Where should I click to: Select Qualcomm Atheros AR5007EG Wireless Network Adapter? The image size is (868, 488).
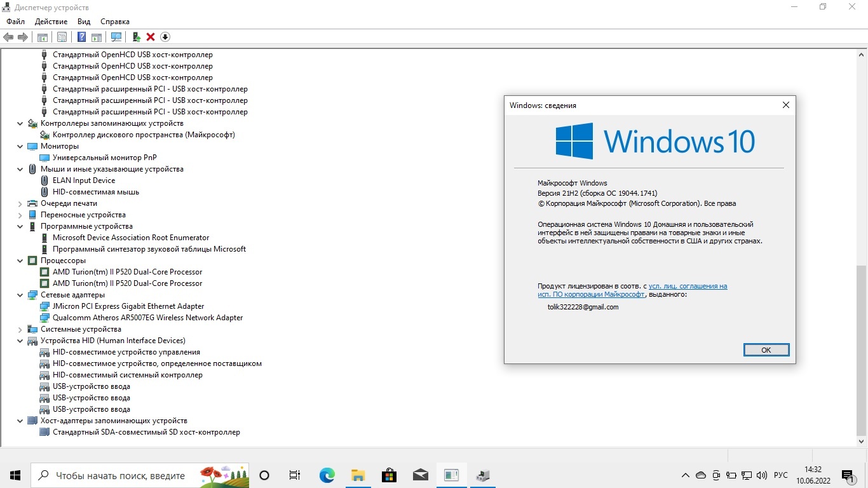[x=148, y=318]
